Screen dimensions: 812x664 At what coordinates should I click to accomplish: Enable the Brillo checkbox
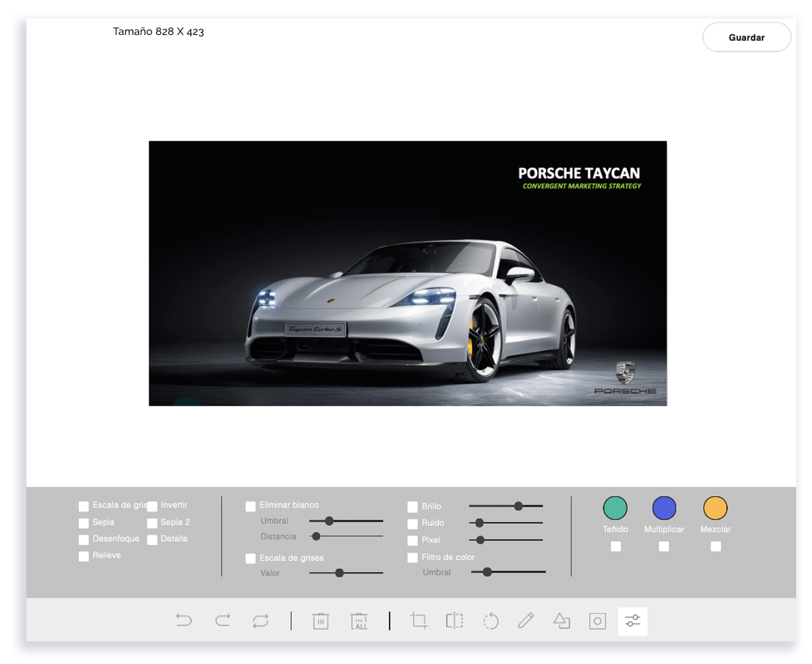412,507
